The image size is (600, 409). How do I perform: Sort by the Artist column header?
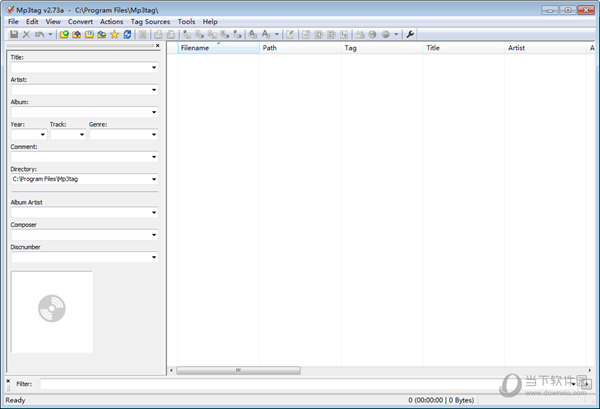coord(546,48)
